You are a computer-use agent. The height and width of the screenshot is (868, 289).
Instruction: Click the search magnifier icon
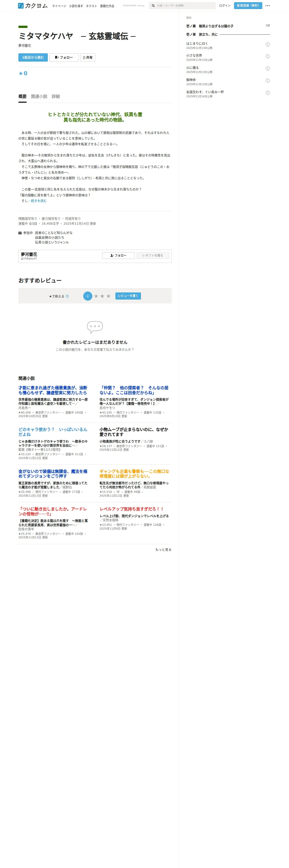(x=153, y=6)
